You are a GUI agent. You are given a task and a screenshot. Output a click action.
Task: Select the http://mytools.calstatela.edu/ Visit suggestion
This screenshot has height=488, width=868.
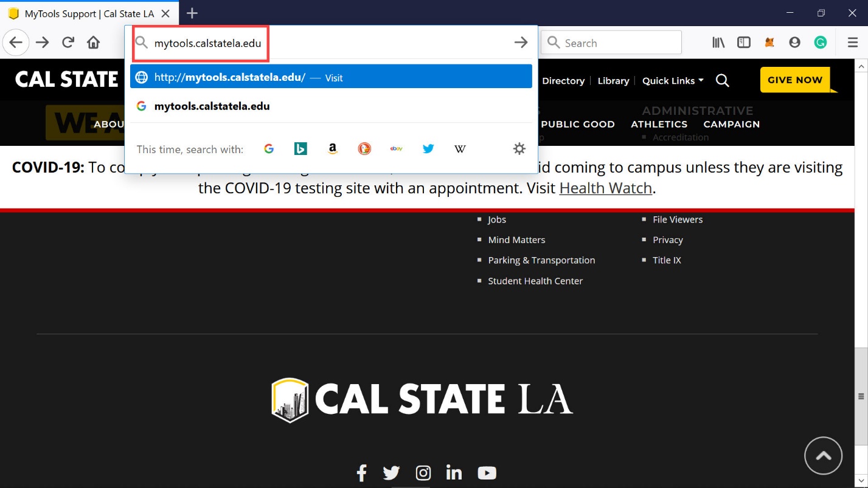331,77
